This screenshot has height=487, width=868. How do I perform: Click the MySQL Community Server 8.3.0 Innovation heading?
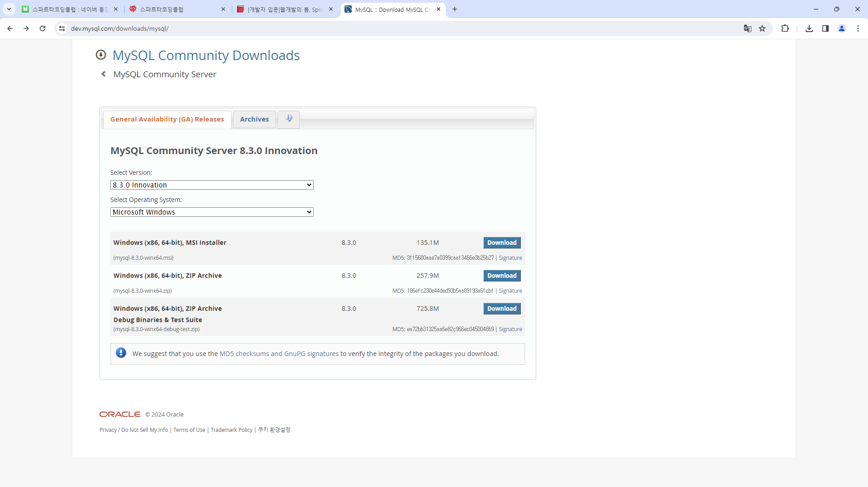point(214,151)
